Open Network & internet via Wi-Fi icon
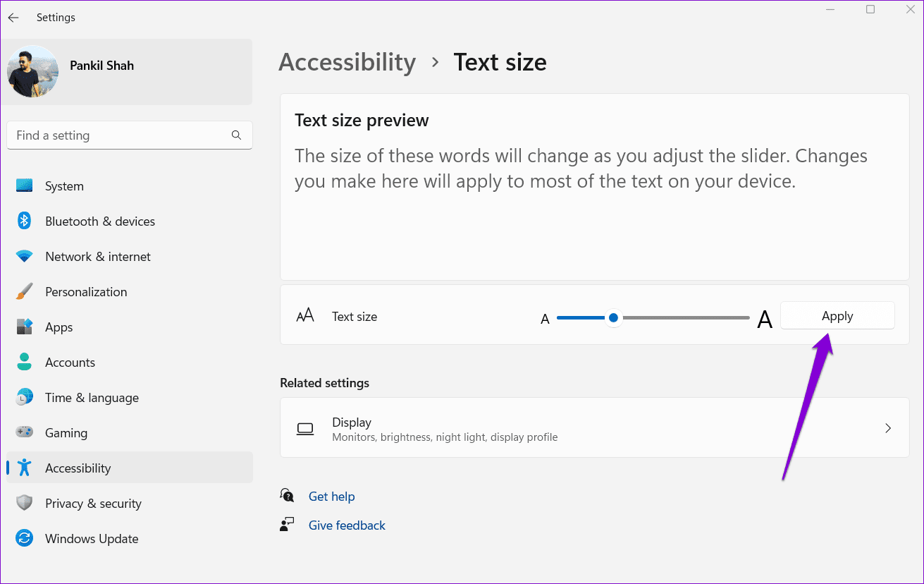This screenshot has height=584, width=924. [x=25, y=257]
